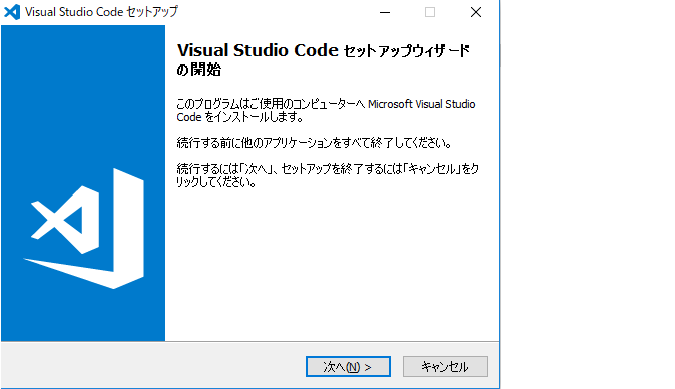The height and width of the screenshot is (389, 675).
Task: Click the disabled maximize button
Action: 430,12
